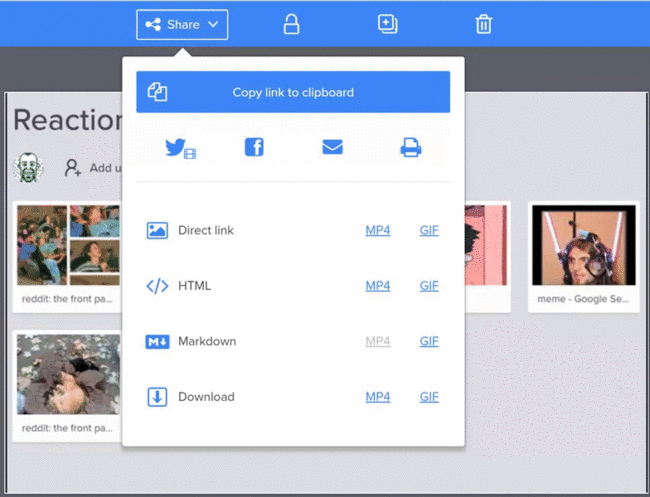Click the Add user icon
The height and width of the screenshot is (497, 650).
(73, 168)
